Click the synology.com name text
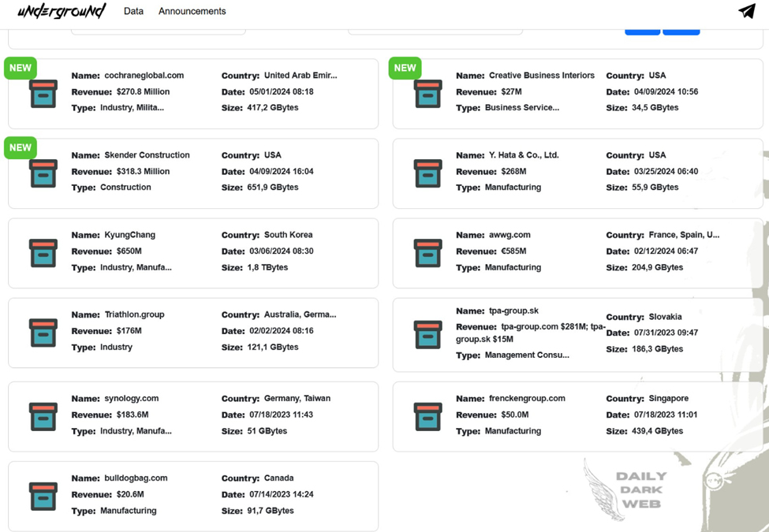The height and width of the screenshot is (532, 769). pyautogui.click(x=131, y=399)
